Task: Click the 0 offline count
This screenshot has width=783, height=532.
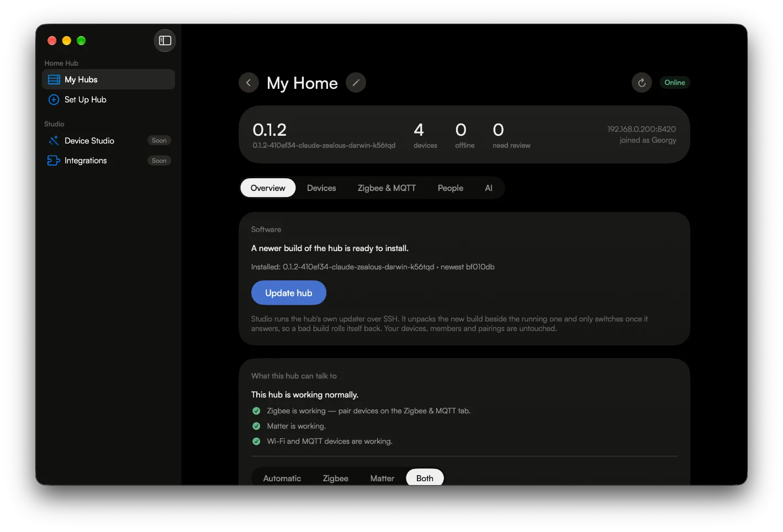Action: [464, 135]
